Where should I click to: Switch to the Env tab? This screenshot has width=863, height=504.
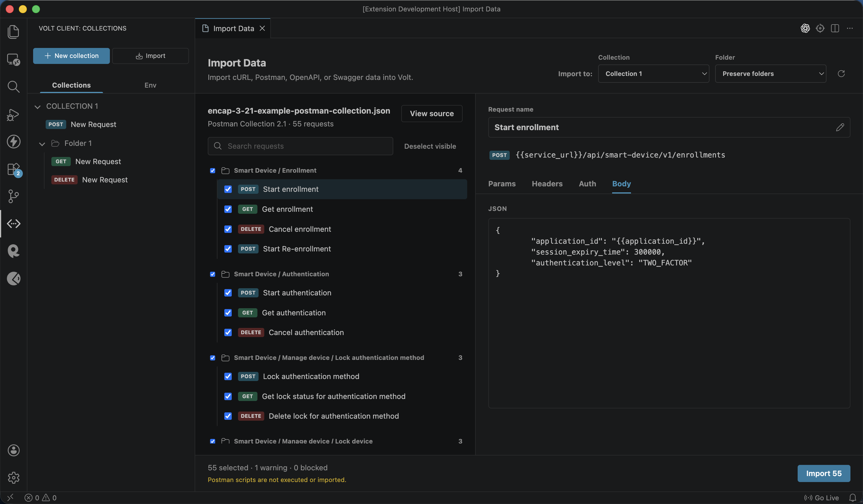[150, 85]
